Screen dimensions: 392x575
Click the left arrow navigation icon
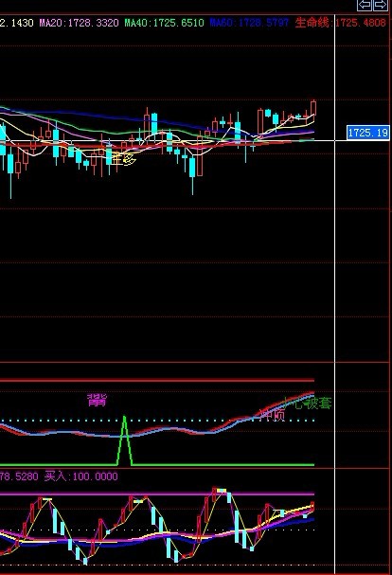(365, 5)
